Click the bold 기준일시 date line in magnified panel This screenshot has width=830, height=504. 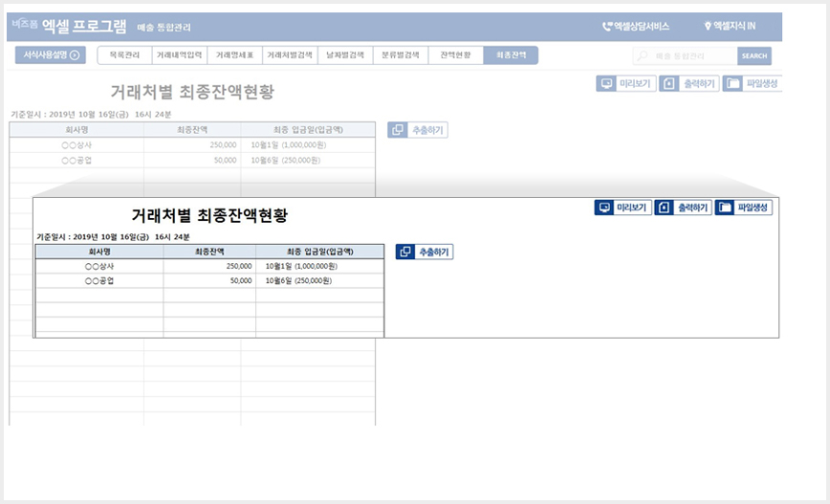113,236
